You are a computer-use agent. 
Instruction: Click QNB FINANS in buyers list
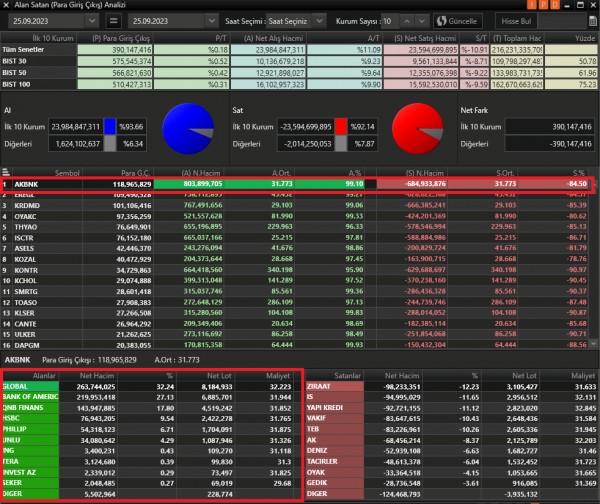(x=31, y=408)
